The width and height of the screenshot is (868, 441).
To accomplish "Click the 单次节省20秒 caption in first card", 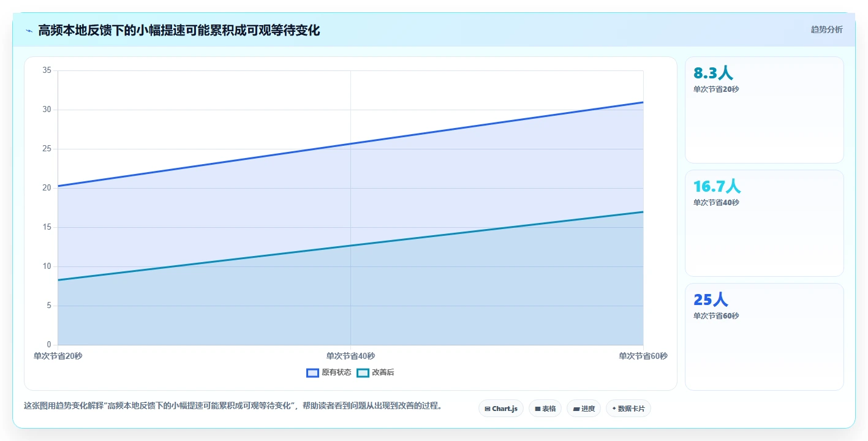I will [716, 89].
